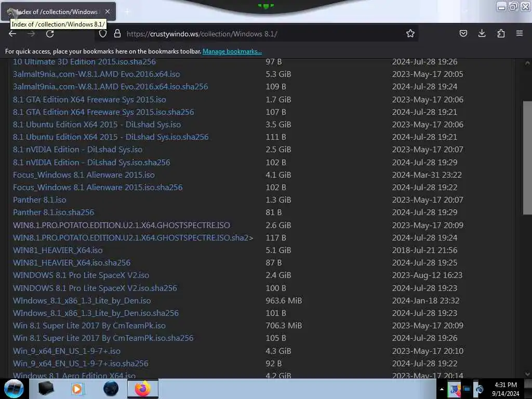The image size is (532, 399).
Task: Select the 963.6 MiB size value
Action: coord(284,301)
